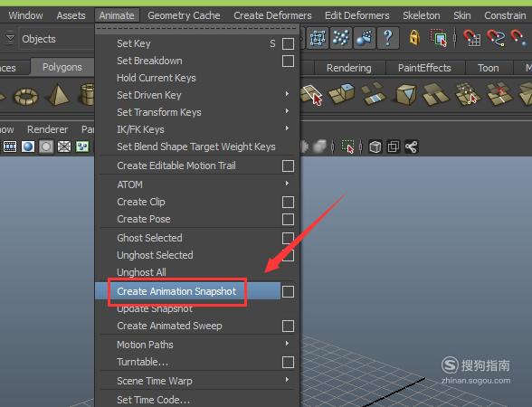The height and width of the screenshot is (407, 532).
Task: Enable snap to curves magnet icon
Action: click(x=496, y=38)
